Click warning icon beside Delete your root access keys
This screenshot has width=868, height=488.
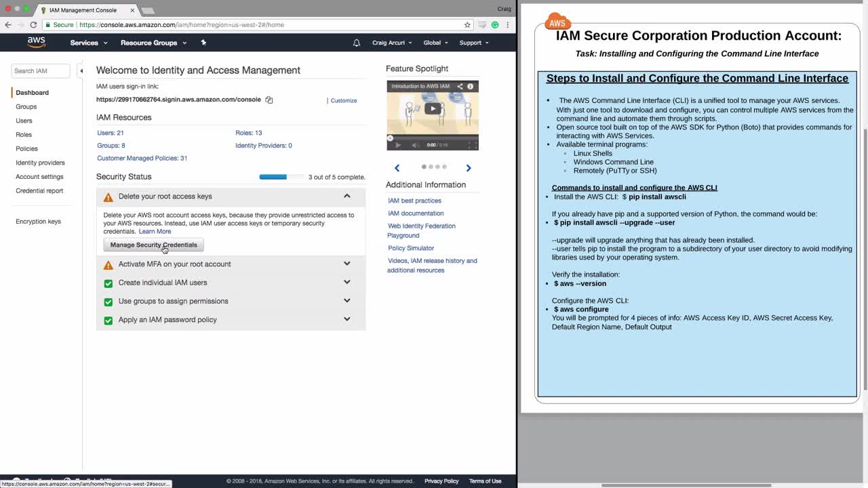click(x=108, y=197)
